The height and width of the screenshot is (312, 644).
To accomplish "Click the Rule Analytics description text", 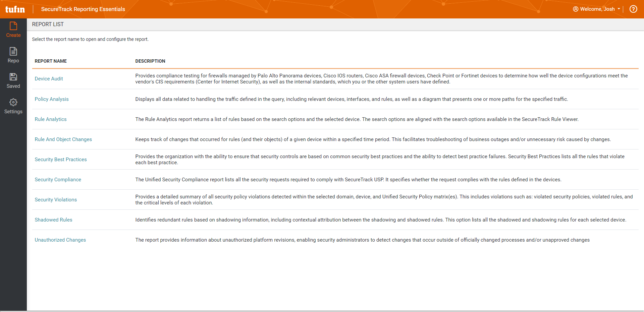I will pos(357,119).
